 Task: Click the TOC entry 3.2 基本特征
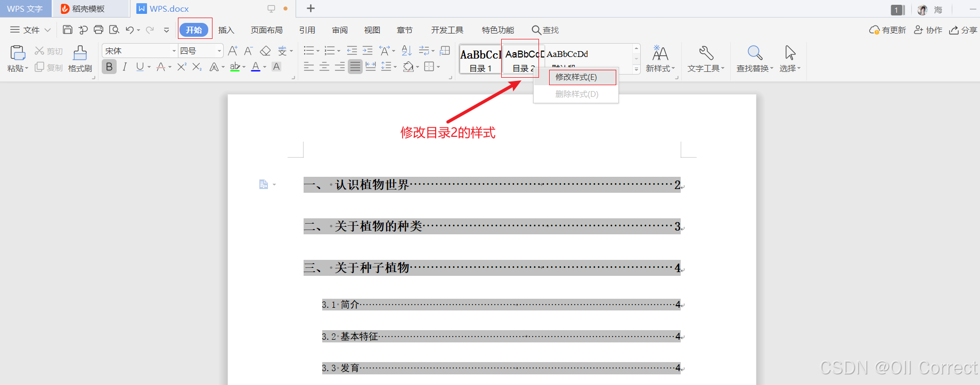(350, 337)
